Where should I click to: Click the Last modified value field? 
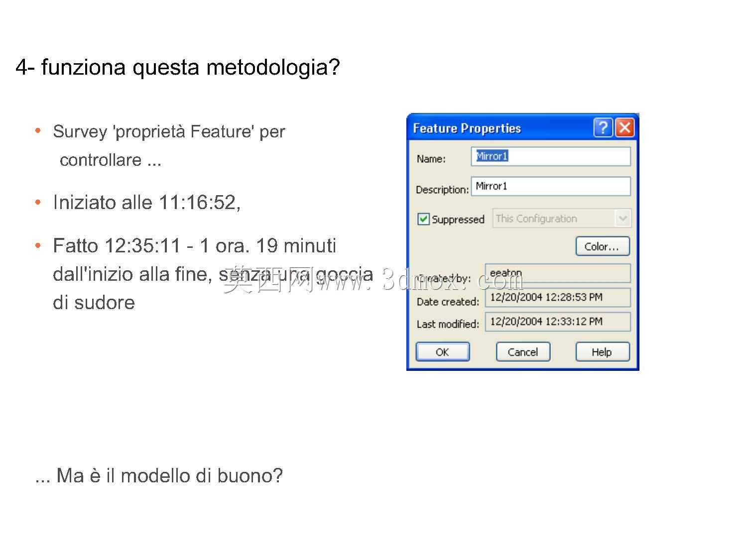pos(558,322)
